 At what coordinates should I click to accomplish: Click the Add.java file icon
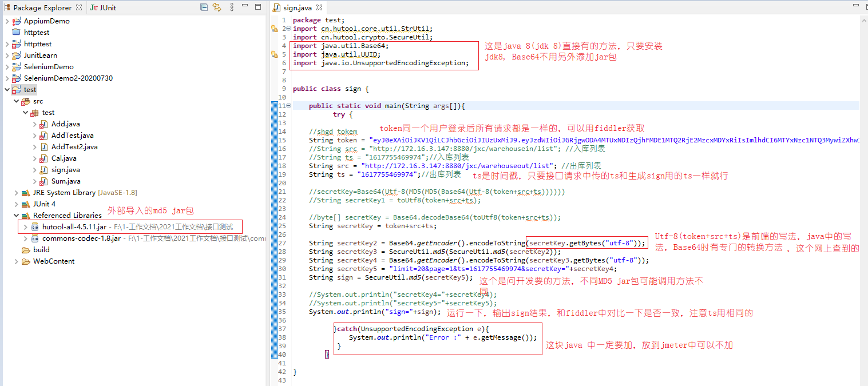tap(44, 124)
